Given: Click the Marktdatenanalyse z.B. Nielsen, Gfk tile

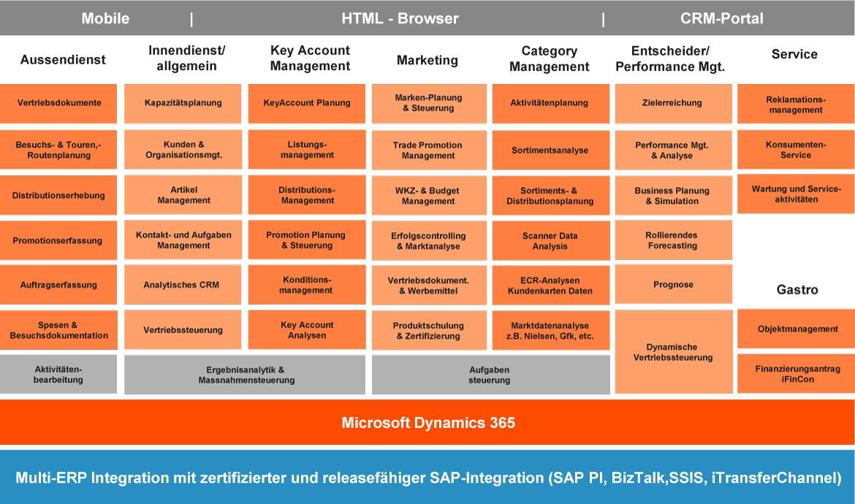Looking at the screenshot, I should pos(551,331).
